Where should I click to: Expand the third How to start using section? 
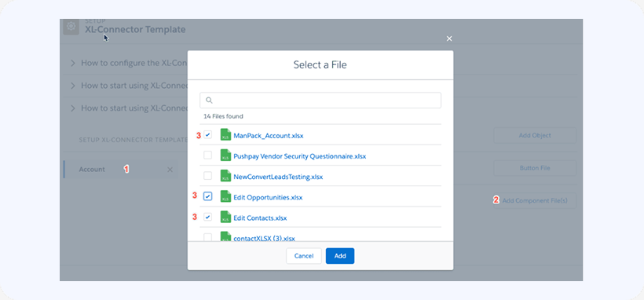coord(73,108)
